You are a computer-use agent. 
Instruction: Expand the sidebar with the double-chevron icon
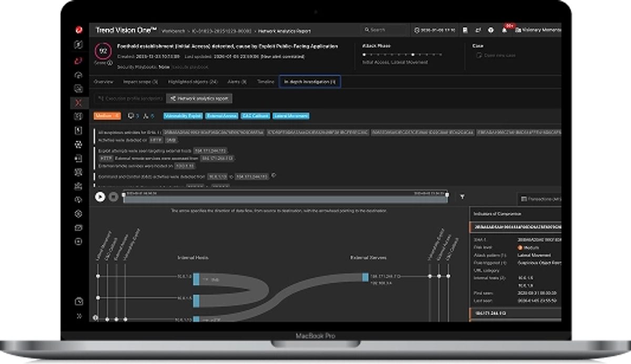(78, 316)
